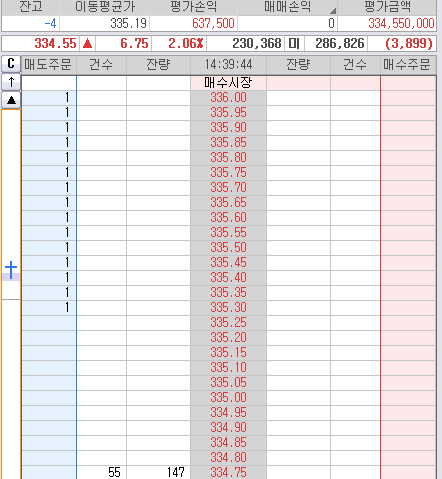Select price 335.55 in the ladder
442x479 pixels.
pyautogui.click(x=228, y=233)
